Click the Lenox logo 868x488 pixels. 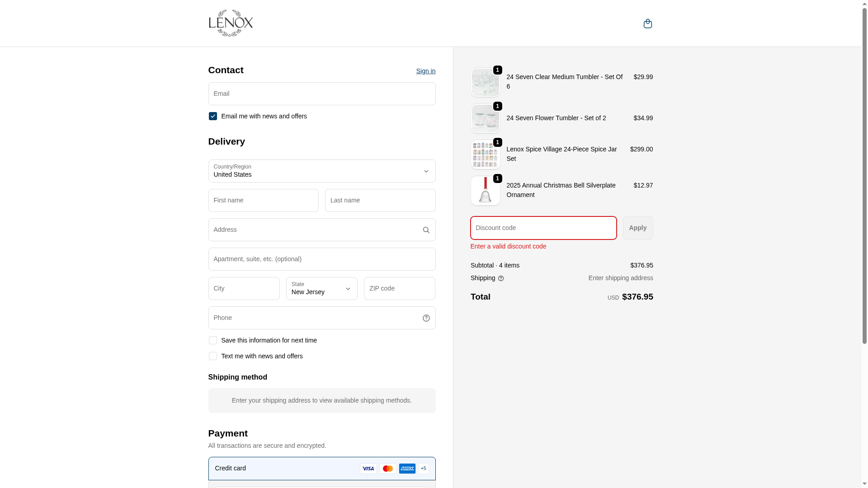click(231, 23)
